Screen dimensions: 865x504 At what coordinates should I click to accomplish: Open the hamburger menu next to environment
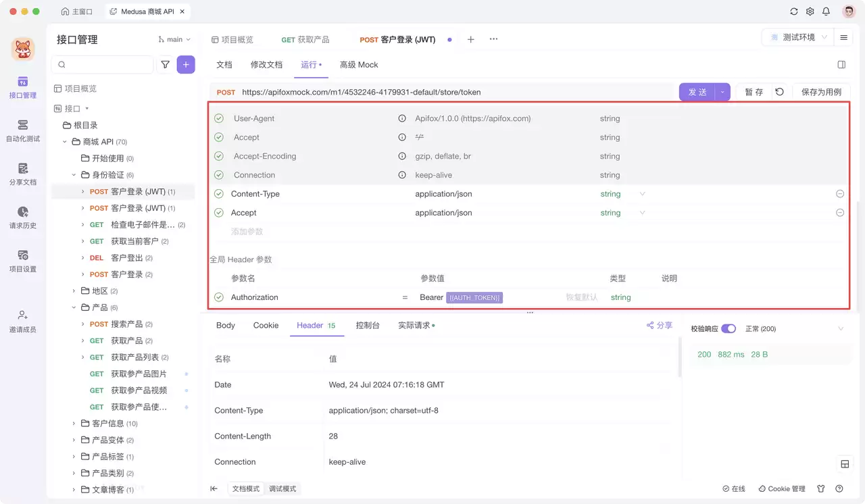pos(843,38)
